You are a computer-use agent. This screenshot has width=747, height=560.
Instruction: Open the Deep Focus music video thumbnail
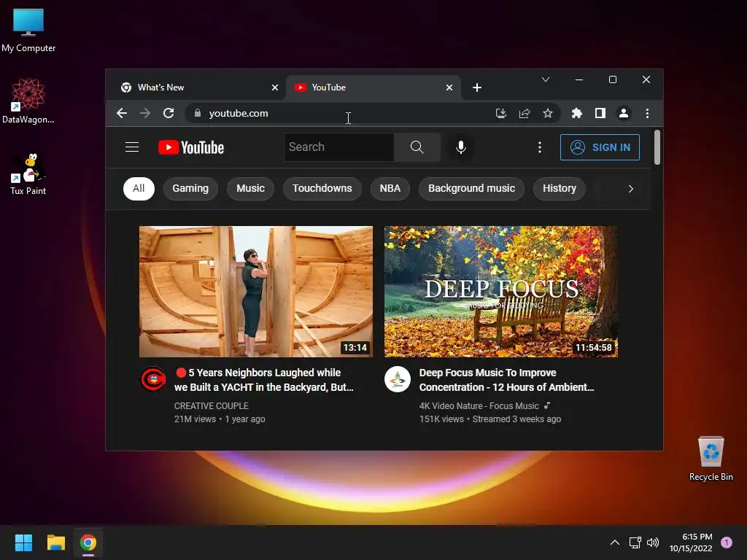(501, 292)
